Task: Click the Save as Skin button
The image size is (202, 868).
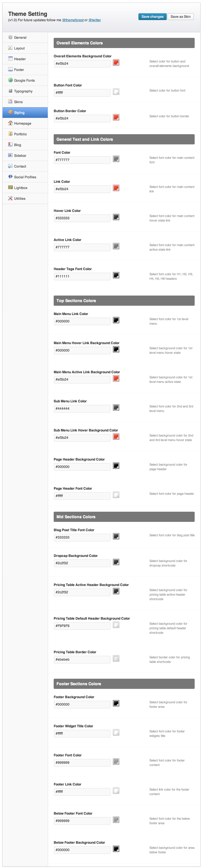Action: tap(181, 16)
